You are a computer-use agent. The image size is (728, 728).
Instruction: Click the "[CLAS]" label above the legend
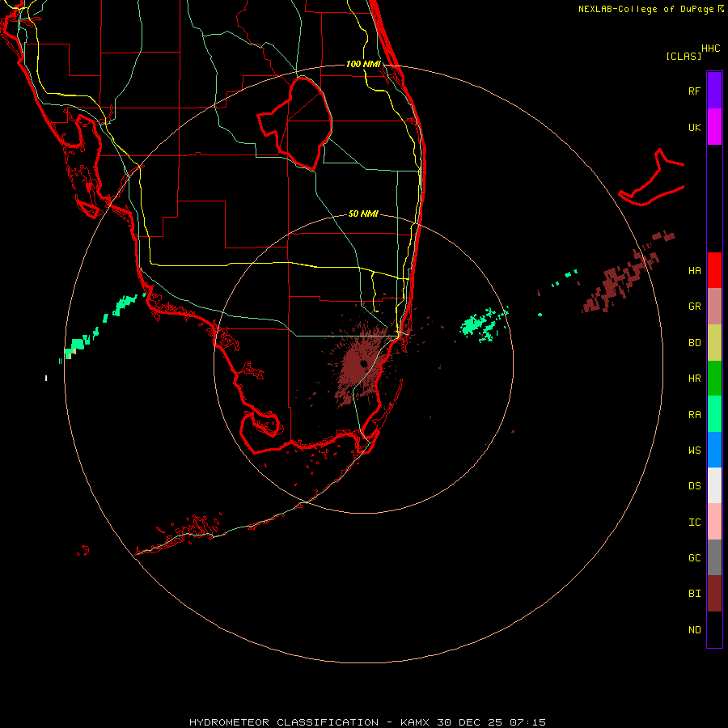684,56
